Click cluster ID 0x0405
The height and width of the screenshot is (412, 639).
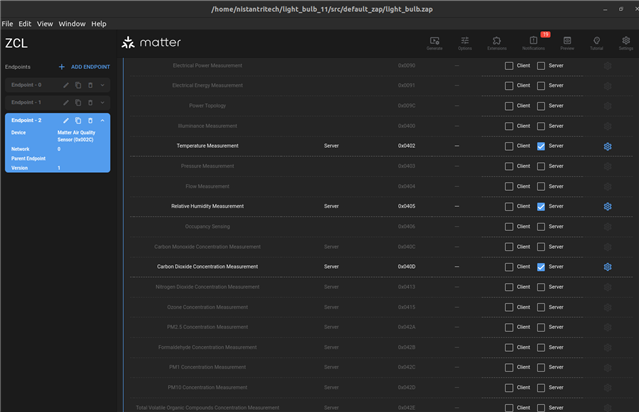[406, 206]
